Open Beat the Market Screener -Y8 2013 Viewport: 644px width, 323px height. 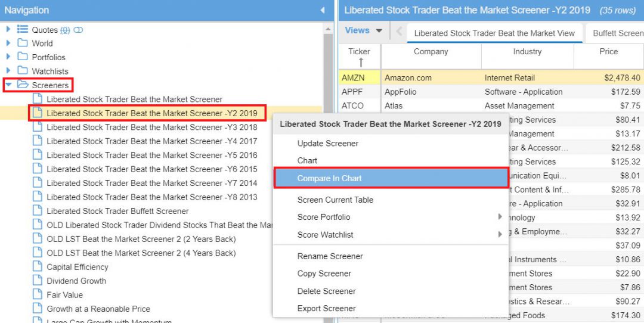coord(152,197)
